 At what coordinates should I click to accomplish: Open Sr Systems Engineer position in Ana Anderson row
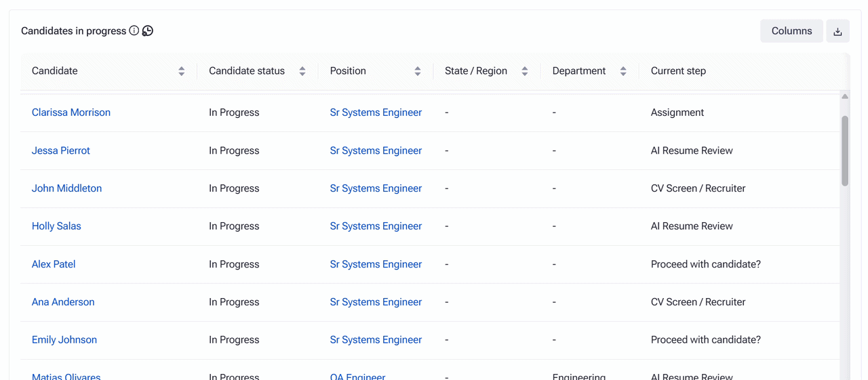coord(376,302)
